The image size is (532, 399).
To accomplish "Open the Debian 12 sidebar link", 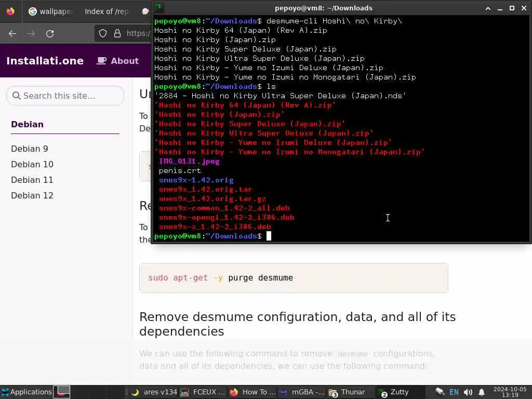I will (x=32, y=195).
